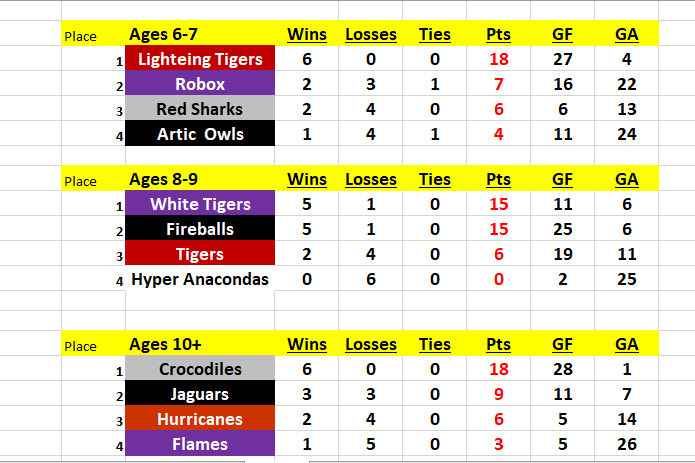Select Flames' goals-against value 26
This screenshot has height=463, width=695.
click(x=627, y=444)
